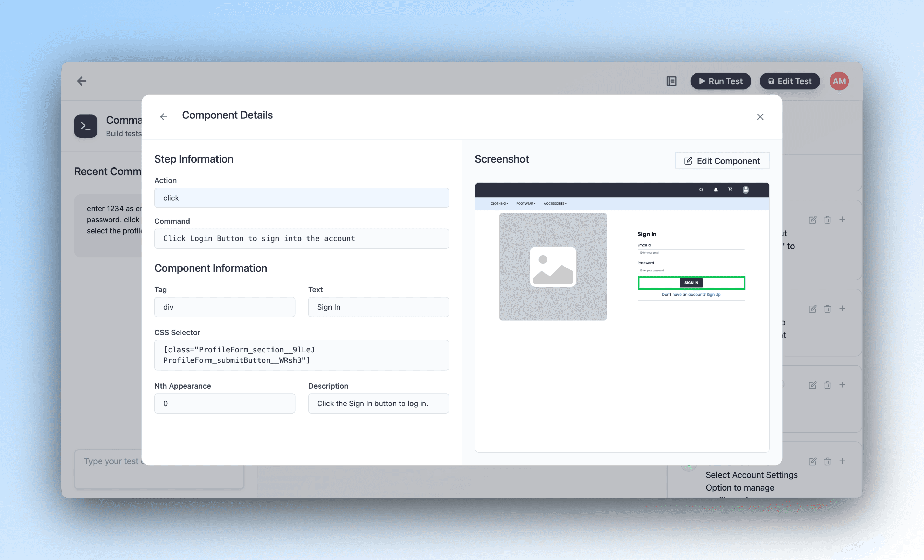Click the trash icon in the third step row
Screen dimensions: 924x560
(827, 385)
